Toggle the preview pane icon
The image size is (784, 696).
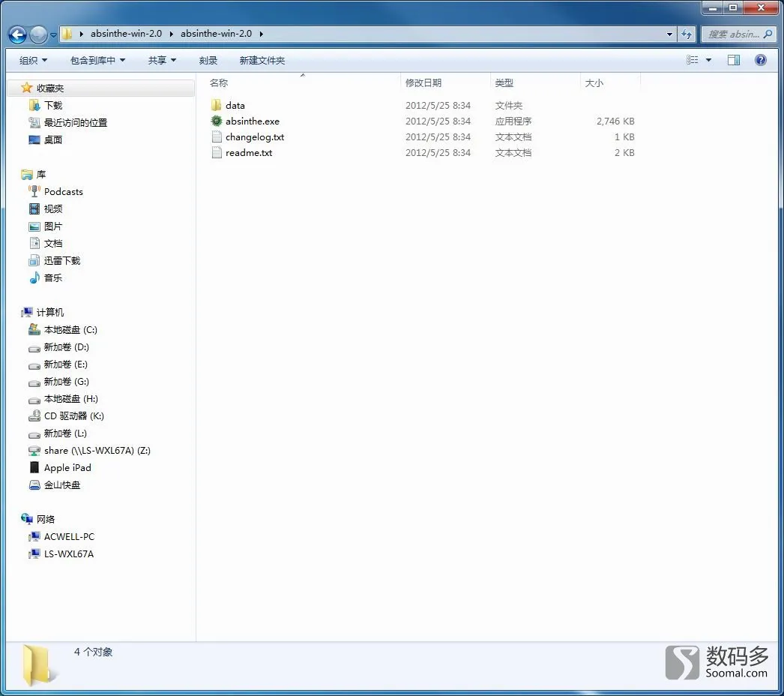[x=734, y=60]
